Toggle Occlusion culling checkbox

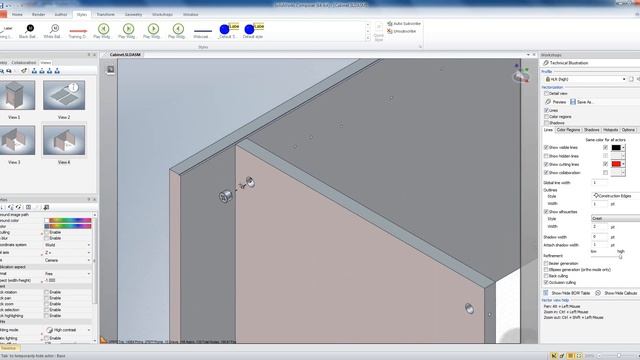pyautogui.click(x=546, y=282)
